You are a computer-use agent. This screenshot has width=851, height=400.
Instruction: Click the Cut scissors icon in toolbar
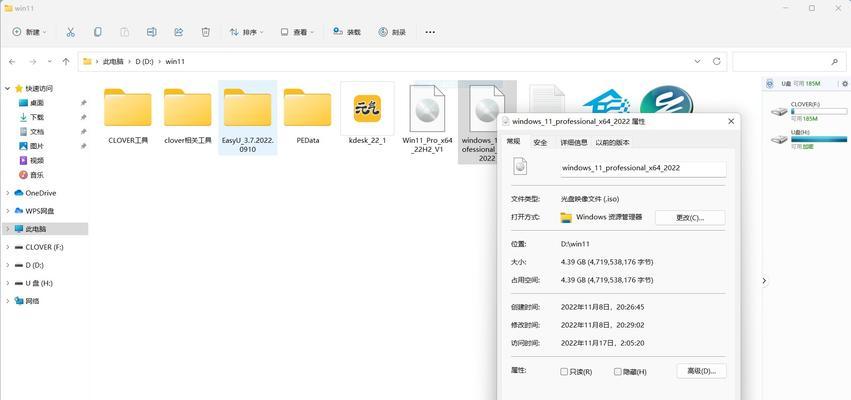tap(71, 33)
